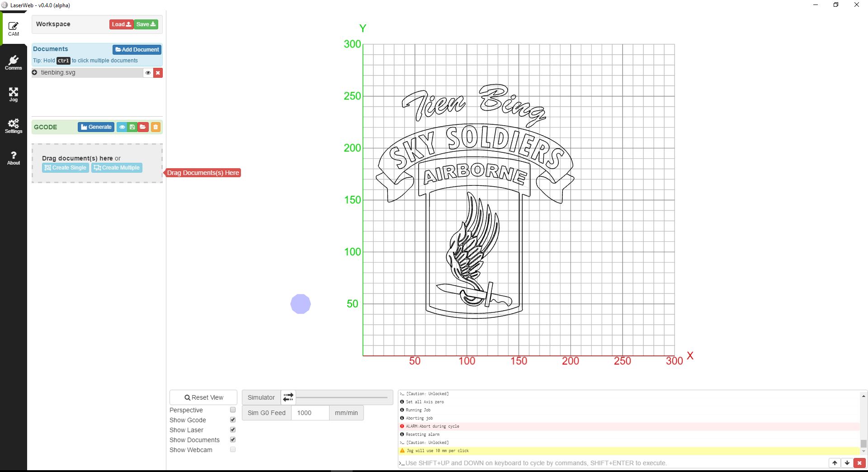Screen dimensions: 868x472
Task: Open the CAM tab in sidebar
Action: point(14,29)
